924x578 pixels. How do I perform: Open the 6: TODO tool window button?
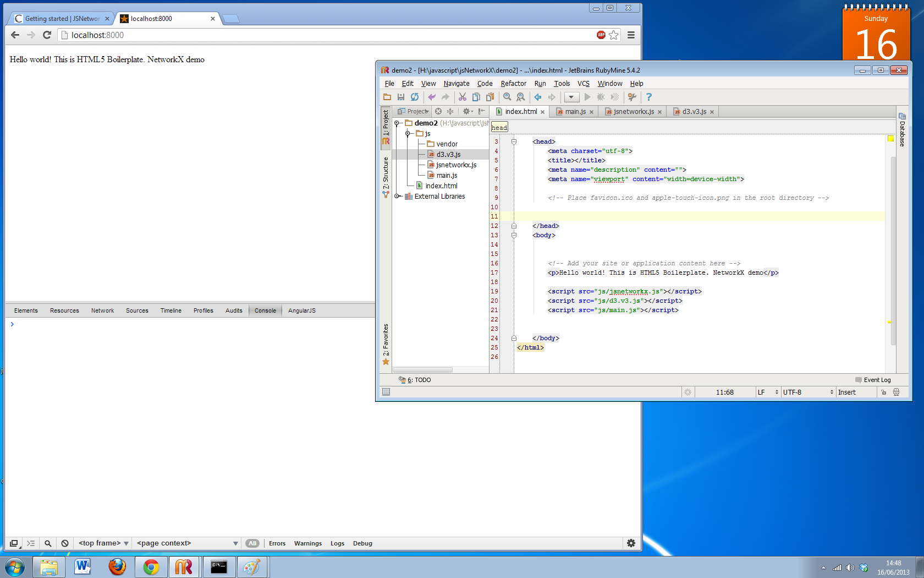point(415,380)
